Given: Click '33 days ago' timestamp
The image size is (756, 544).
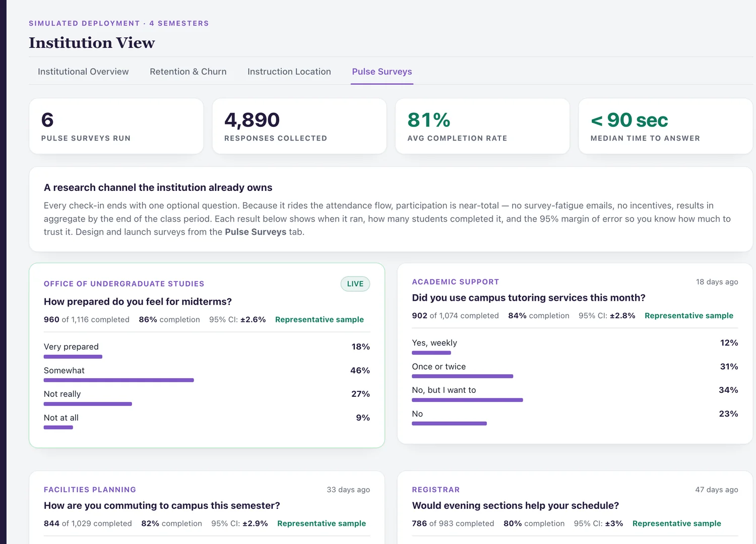Looking at the screenshot, I should click(x=348, y=490).
